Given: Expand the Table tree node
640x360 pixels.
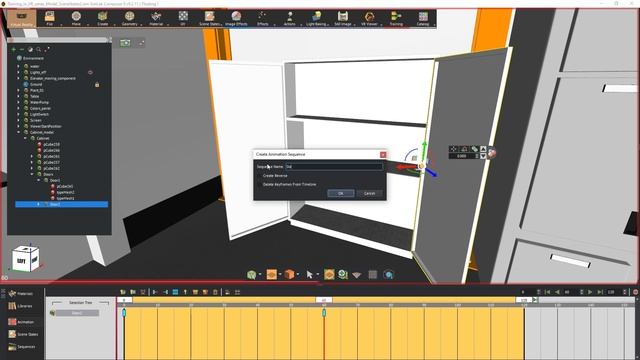Looking at the screenshot, I should pos(18,96).
